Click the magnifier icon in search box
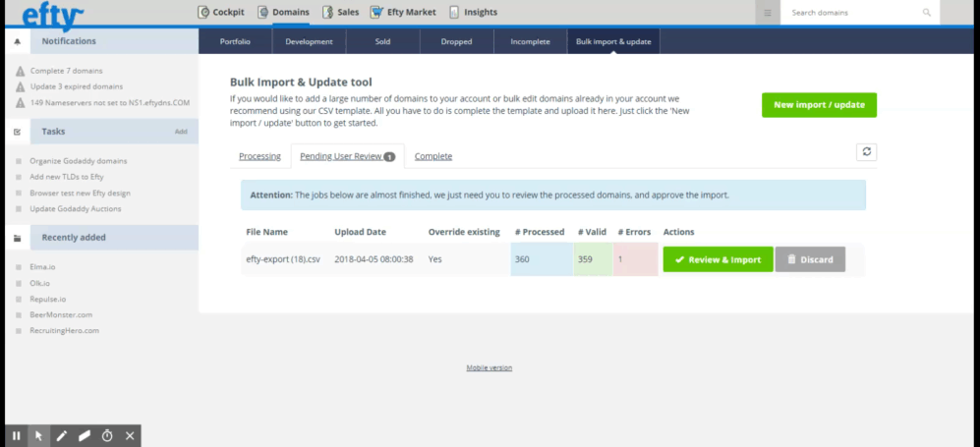This screenshot has width=980, height=447. coord(926,13)
